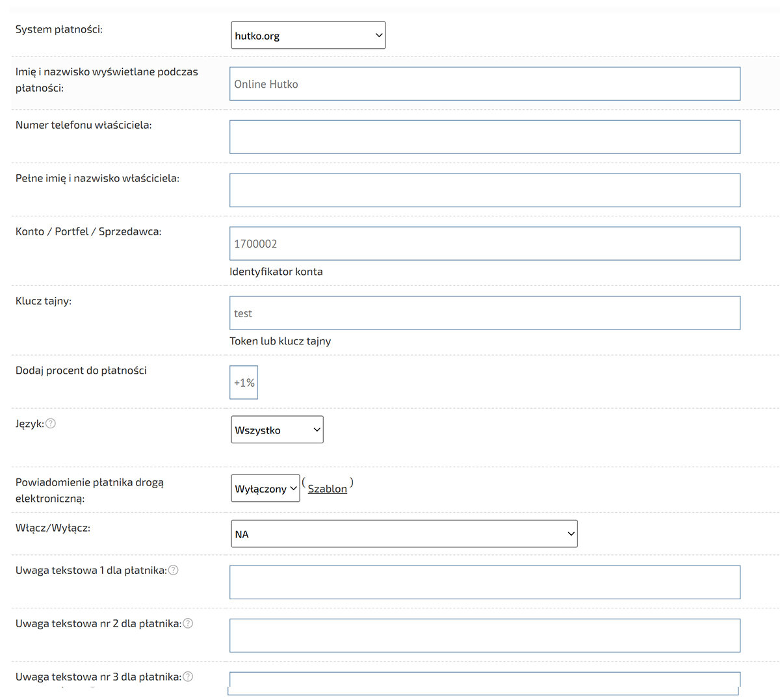This screenshot has width=780, height=700.
Task: Click the Uwaga tekstowa 1 text field
Action: 484,582
